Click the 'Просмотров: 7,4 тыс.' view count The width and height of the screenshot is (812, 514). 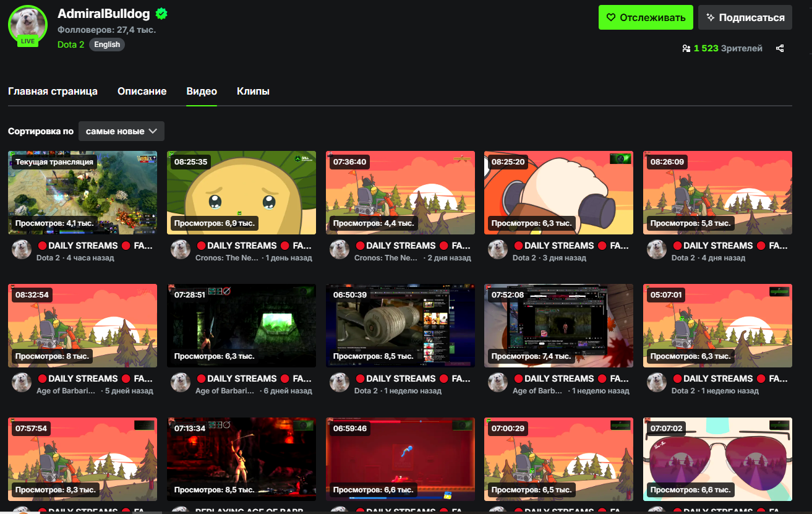[x=532, y=356]
